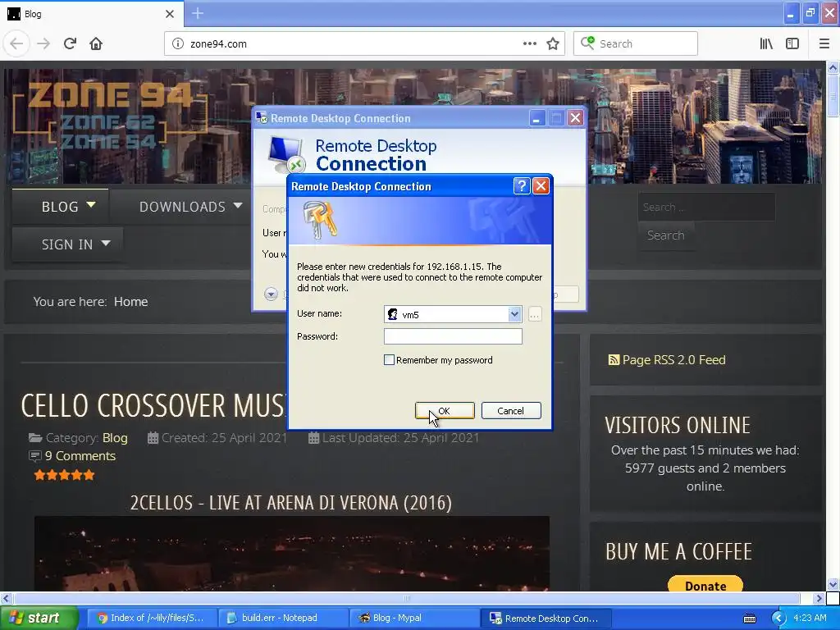Screen dimensions: 840x630
Task: Switch to Index of Chrome taskbar item
Action: tap(151, 619)
